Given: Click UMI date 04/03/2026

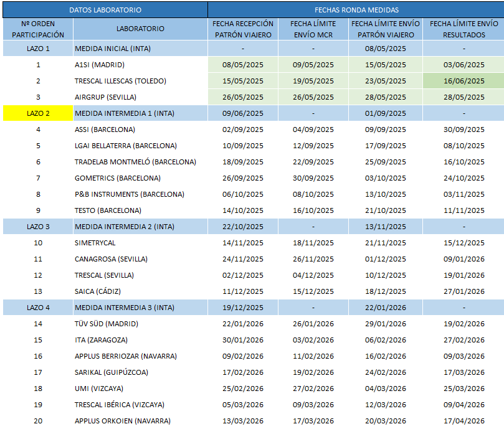Looking at the screenshot, I should click(x=386, y=389).
